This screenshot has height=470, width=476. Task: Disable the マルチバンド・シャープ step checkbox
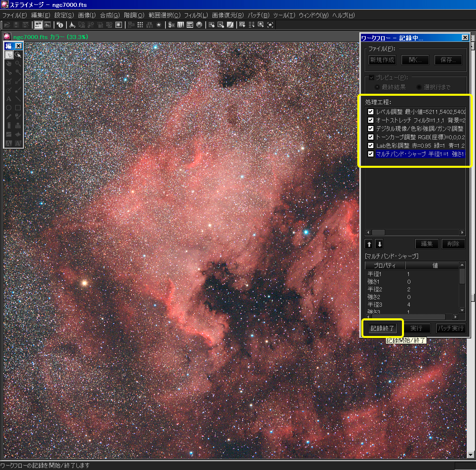[371, 154]
